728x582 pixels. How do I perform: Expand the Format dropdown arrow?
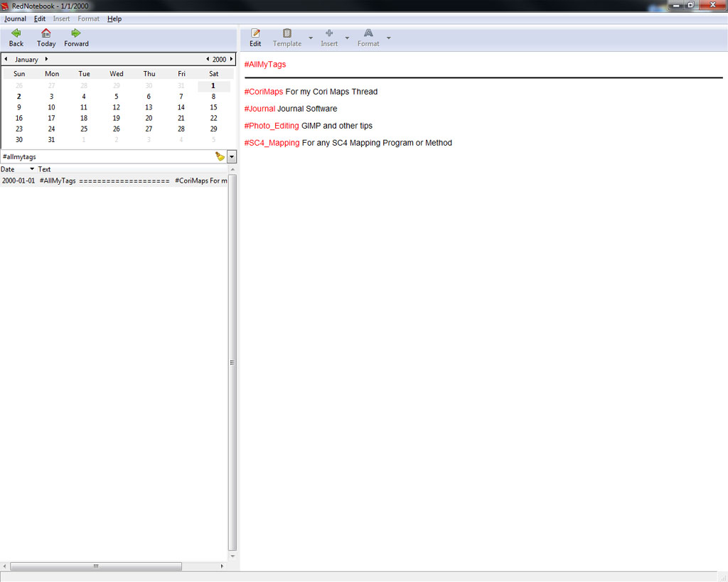pos(389,38)
